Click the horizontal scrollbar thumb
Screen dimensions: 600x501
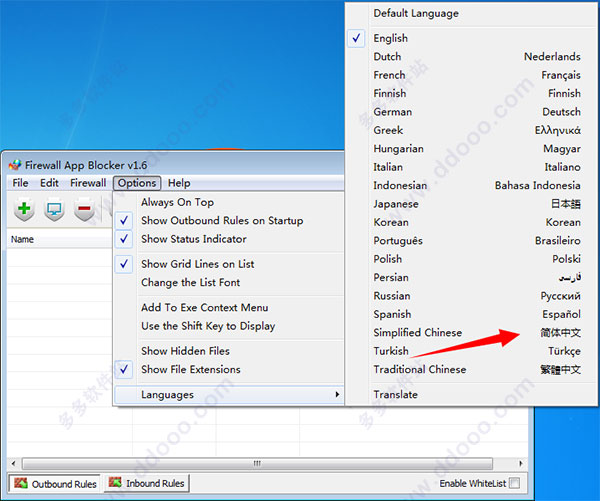(x=257, y=463)
